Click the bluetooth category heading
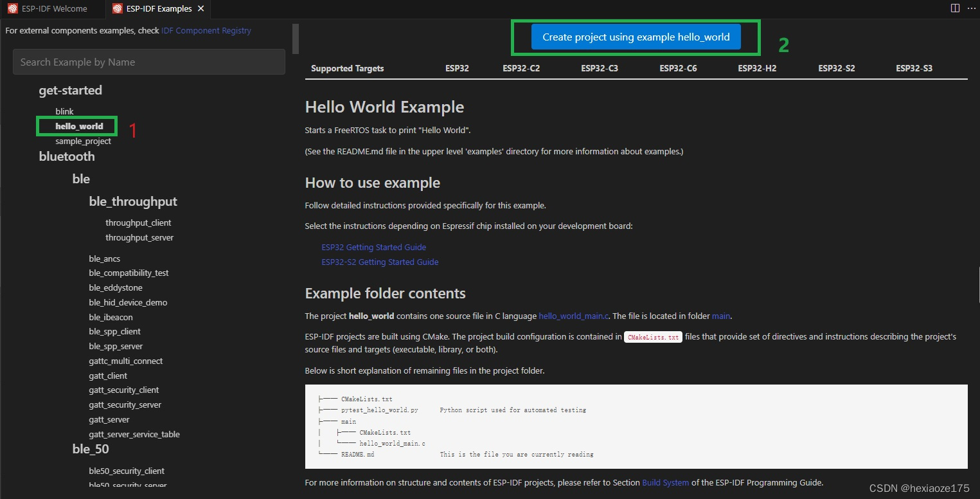980x499 pixels. pyautogui.click(x=67, y=156)
